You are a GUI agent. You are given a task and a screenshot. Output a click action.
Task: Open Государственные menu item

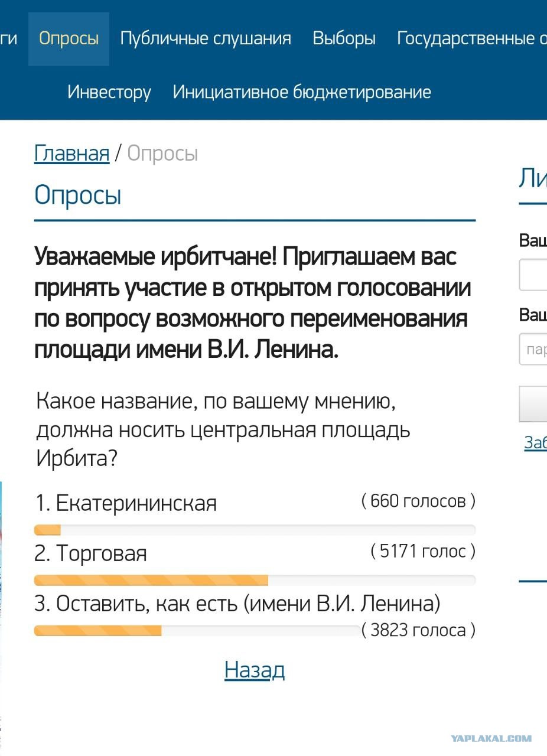(471, 39)
